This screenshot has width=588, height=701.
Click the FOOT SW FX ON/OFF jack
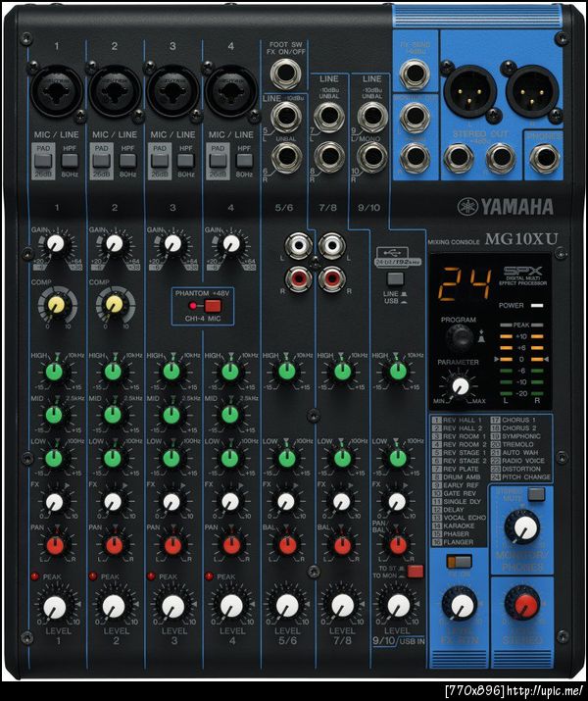pyautogui.click(x=285, y=74)
